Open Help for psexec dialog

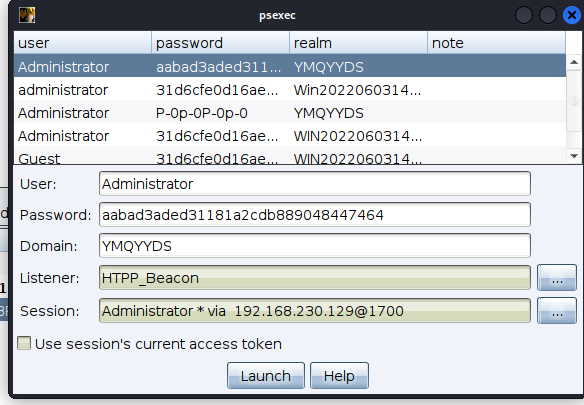coord(339,376)
